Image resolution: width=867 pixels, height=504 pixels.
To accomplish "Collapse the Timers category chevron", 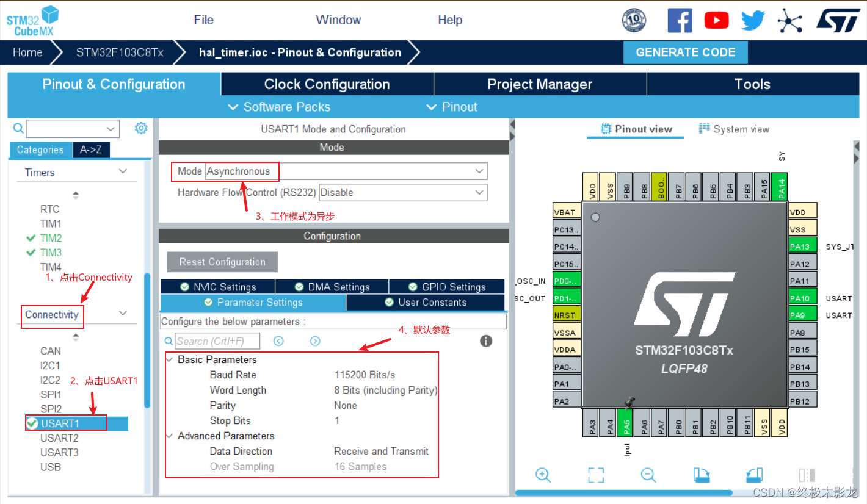I will coord(123,172).
